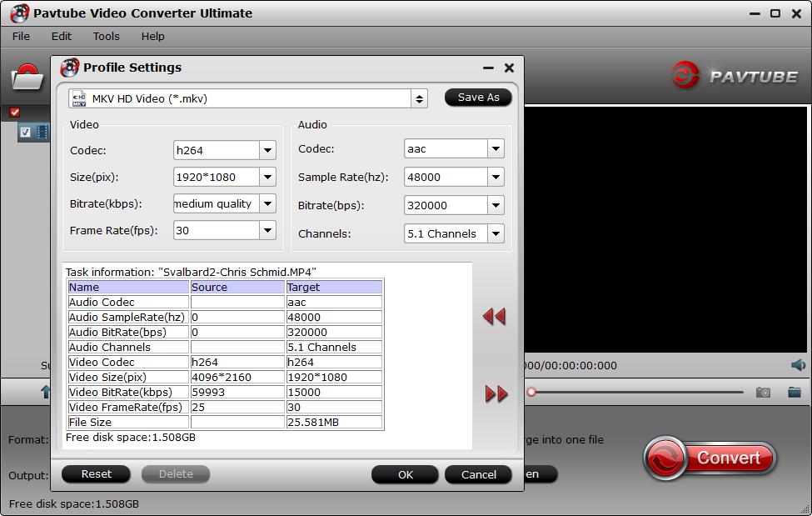Expand the video Codec h264 dropdown
The height and width of the screenshot is (516, 812).
(x=267, y=151)
